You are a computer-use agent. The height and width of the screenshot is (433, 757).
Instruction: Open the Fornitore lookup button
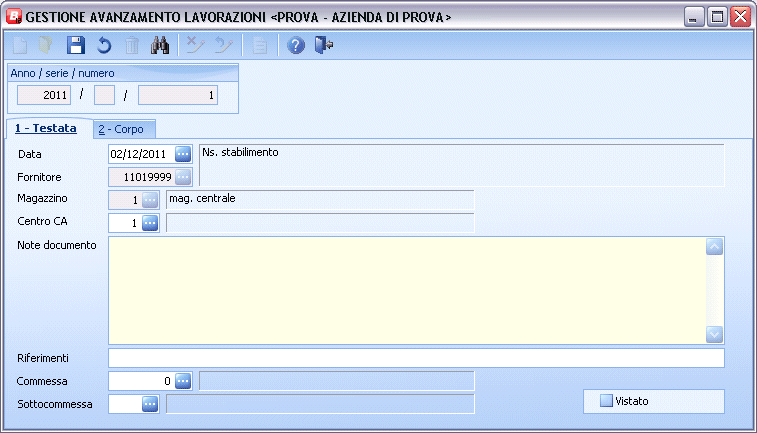tap(183, 177)
